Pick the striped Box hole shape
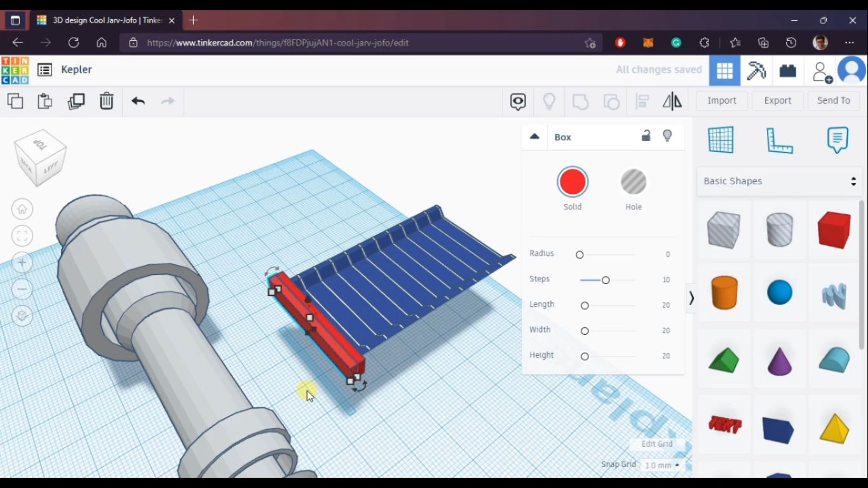 [723, 229]
